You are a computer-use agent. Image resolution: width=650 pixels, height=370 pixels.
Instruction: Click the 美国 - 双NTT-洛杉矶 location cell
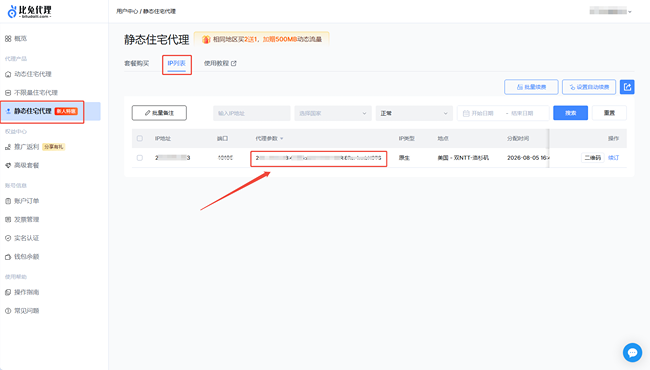pos(463,158)
